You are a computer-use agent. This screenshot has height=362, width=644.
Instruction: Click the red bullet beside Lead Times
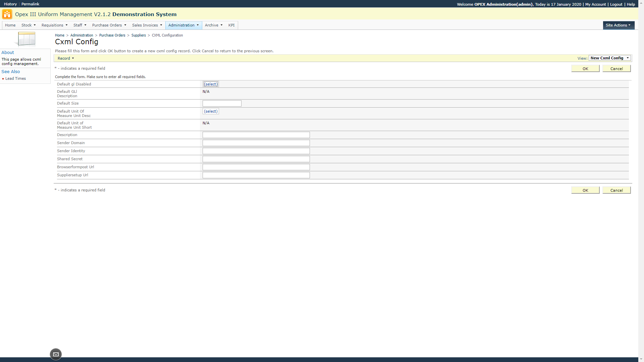click(x=3, y=79)
